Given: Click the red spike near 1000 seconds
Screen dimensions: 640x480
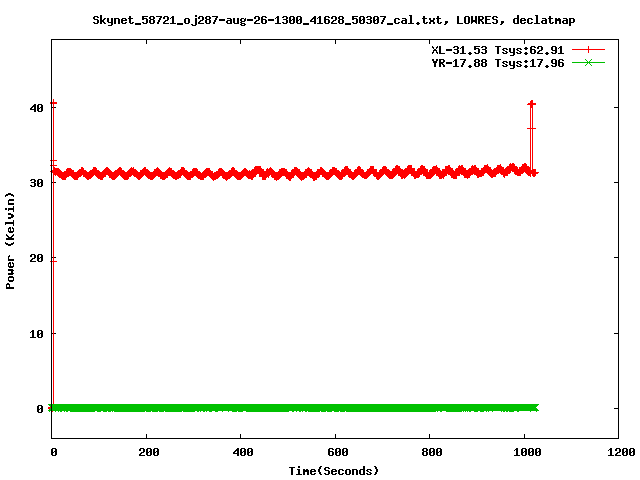Looking at the screenshot, I should pyautogui.click(x=531, y=137).
